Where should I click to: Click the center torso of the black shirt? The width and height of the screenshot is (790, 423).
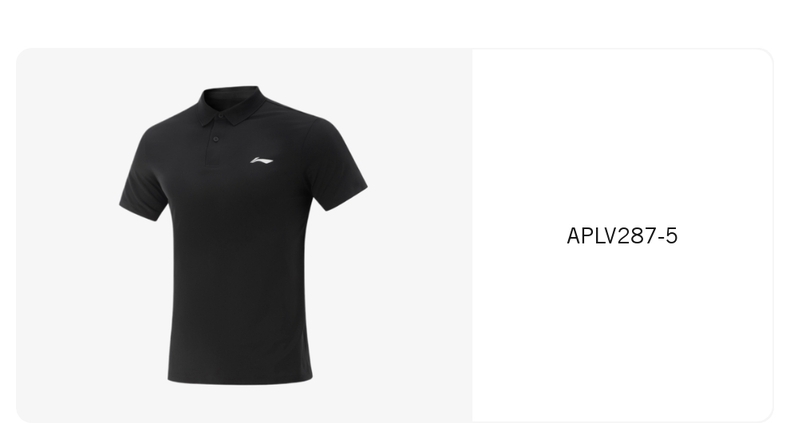click(239, 252)
